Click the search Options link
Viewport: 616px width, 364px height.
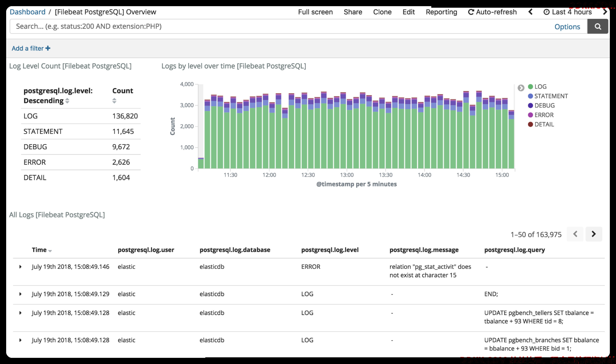tap(567, 27)
